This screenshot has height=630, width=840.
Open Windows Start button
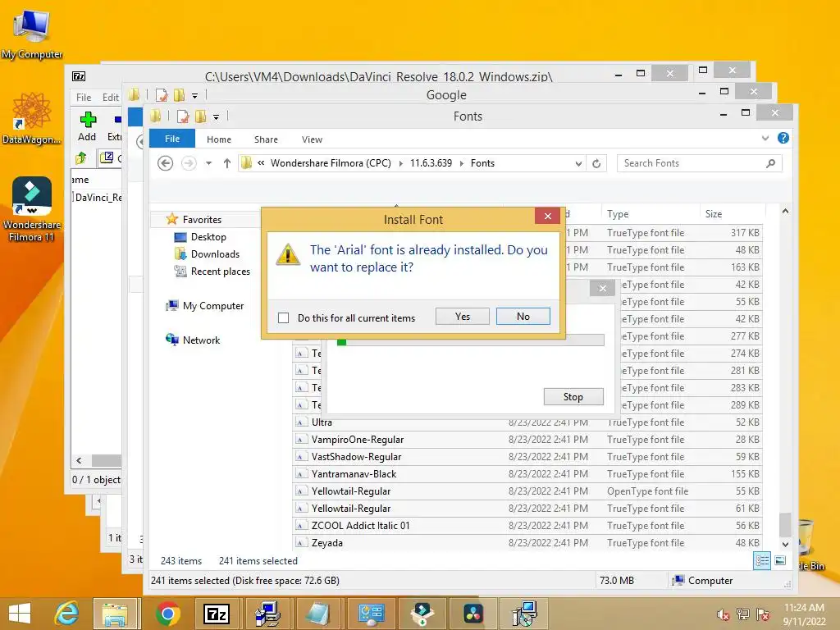tap(20, 614)
